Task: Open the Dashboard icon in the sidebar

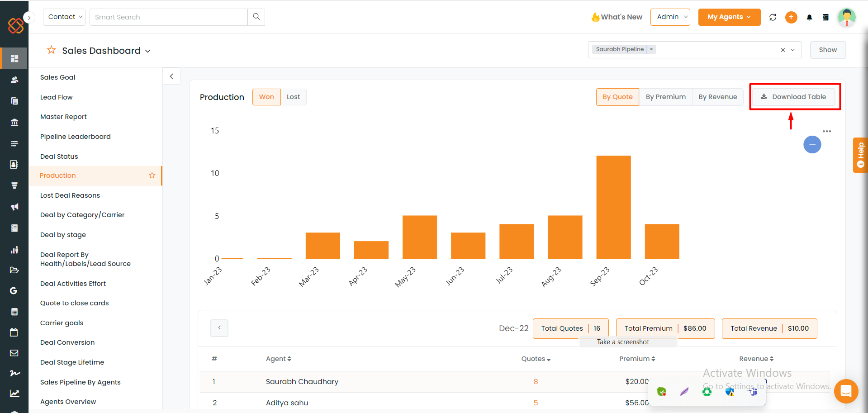Action: [14, 58]
